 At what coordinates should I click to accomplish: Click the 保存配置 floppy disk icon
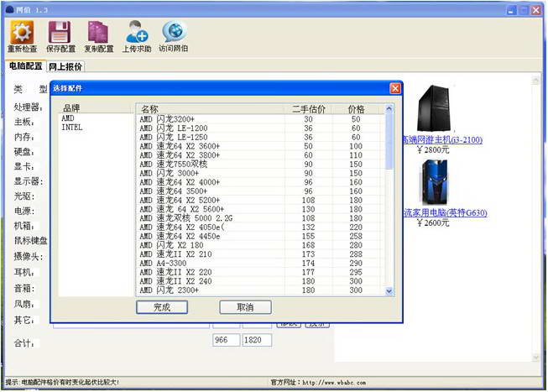[x=60, y=32]
